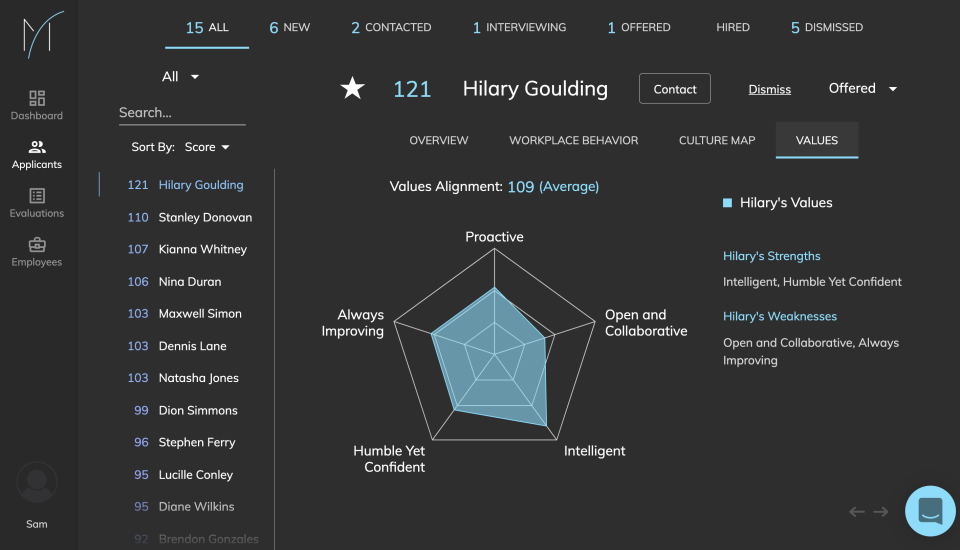Expand the All filter dropdown
The height and width of the screenshot is (550, 960).
tap(181, 77)
